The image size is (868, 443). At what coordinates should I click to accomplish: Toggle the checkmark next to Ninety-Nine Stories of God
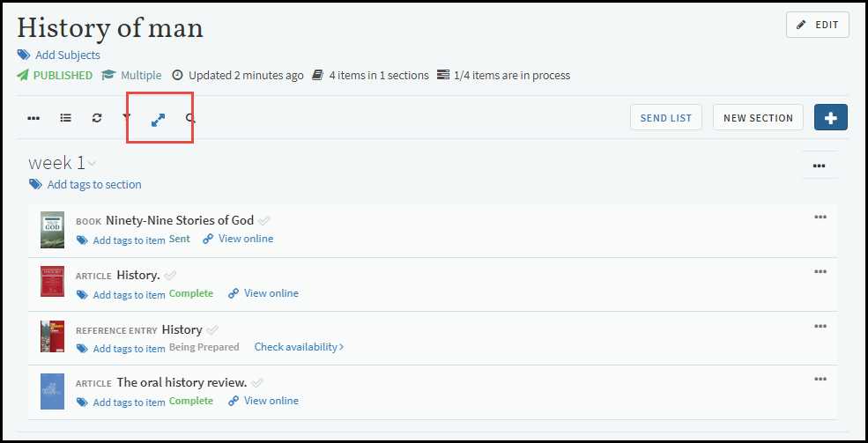click(264, 221)
